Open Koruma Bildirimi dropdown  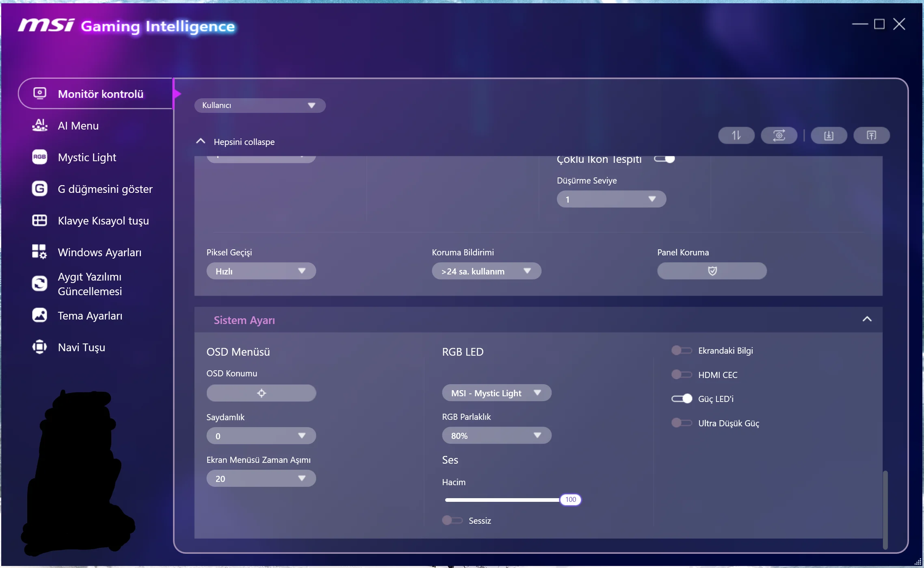(x=487, y=271)
